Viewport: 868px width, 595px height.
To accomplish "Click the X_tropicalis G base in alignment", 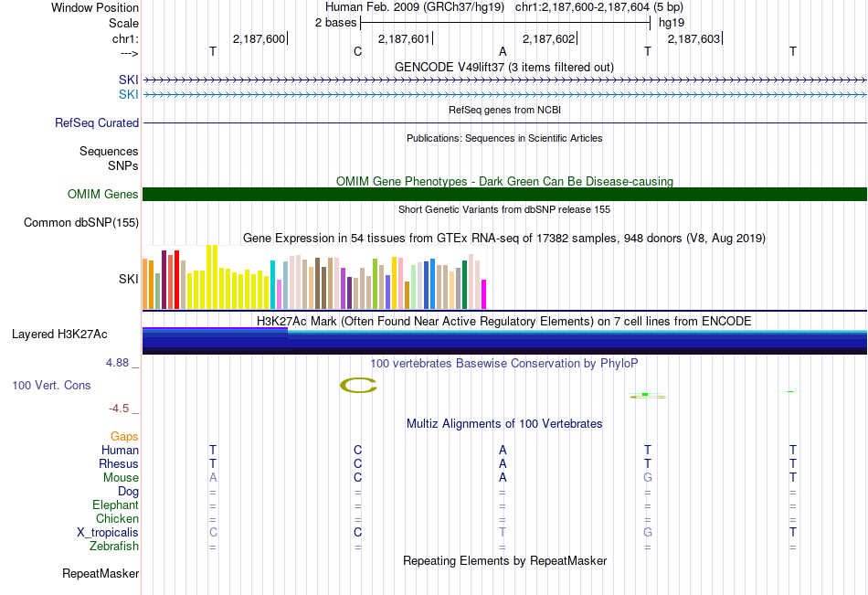I will pos(648,533).
